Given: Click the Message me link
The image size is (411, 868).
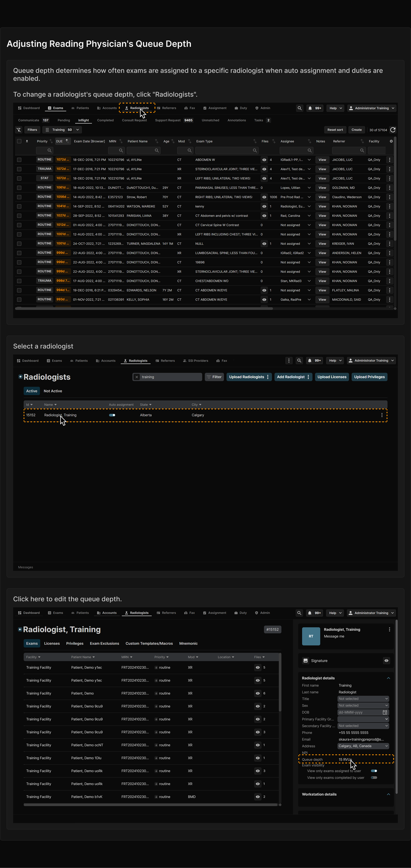Looking at the screenshot, I should 334,637.
